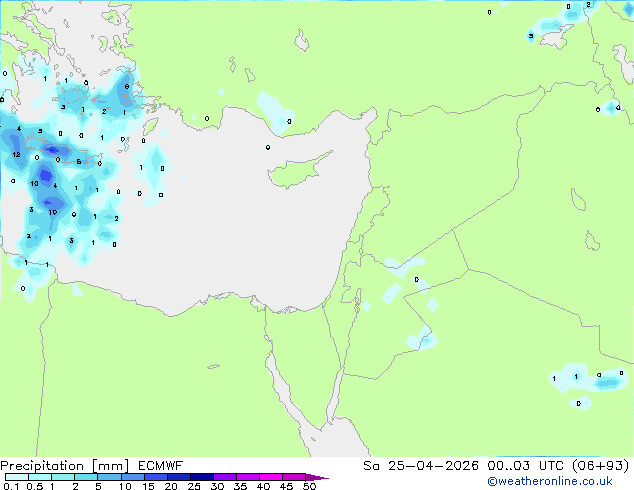Click the "[mm]" unit label
634x490 pixels.
click(x=110, y=466)
